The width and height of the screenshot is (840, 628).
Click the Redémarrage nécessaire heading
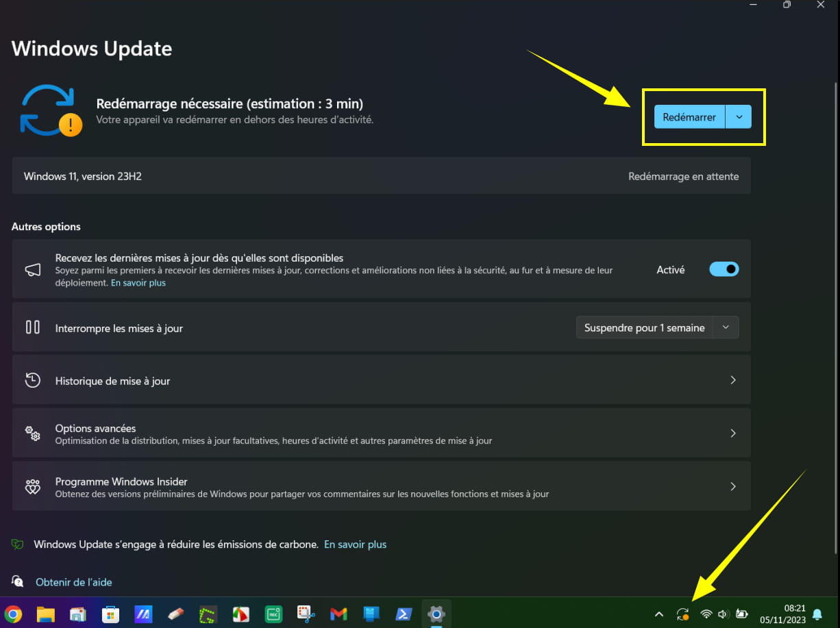(230, 104)
